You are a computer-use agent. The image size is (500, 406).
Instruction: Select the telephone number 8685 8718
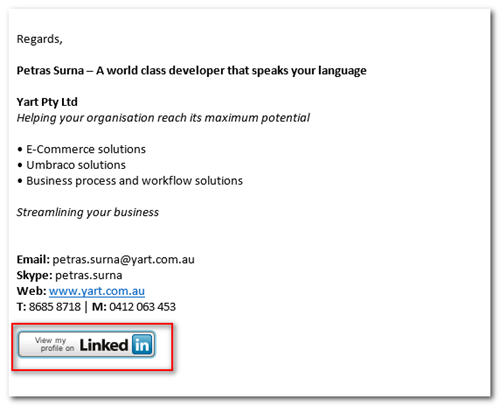click(55, 307)
